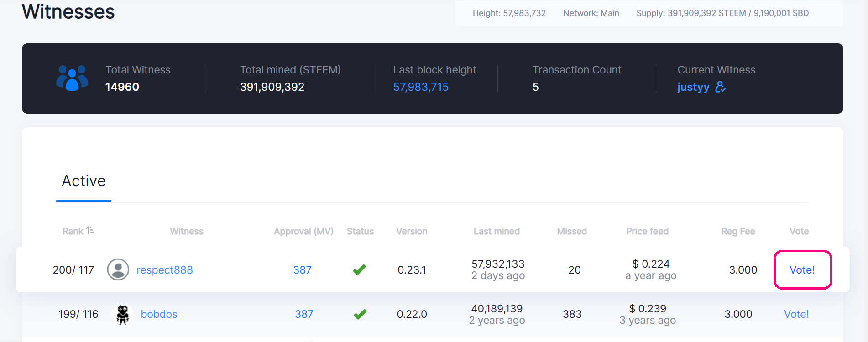Click the Supply STEEM / SBD text
Image resolution: width=868 pixels, height=342 pixels.
point(722,13)
